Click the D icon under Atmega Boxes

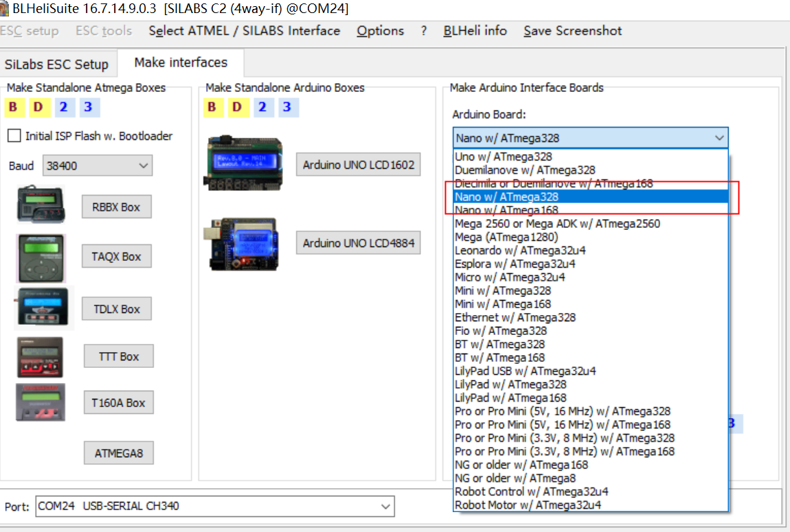click(x=38, y=107)
